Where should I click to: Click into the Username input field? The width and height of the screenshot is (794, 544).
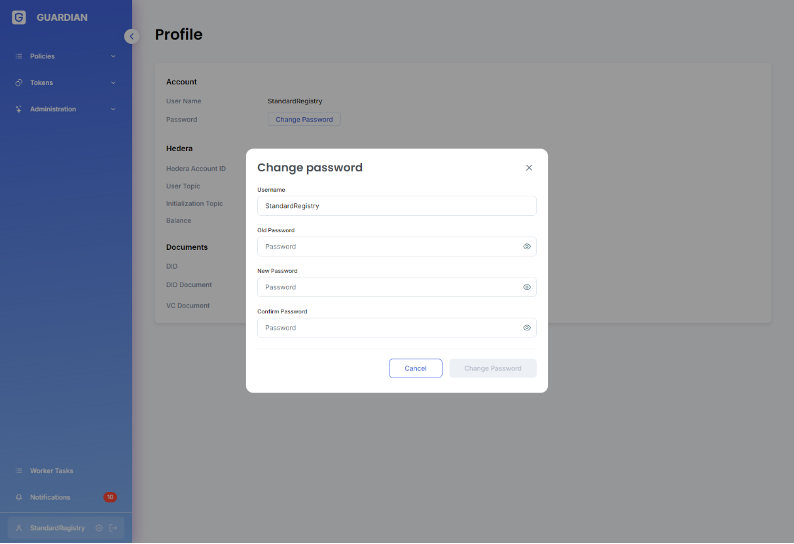pyautogui.click(x=396, y=205)
